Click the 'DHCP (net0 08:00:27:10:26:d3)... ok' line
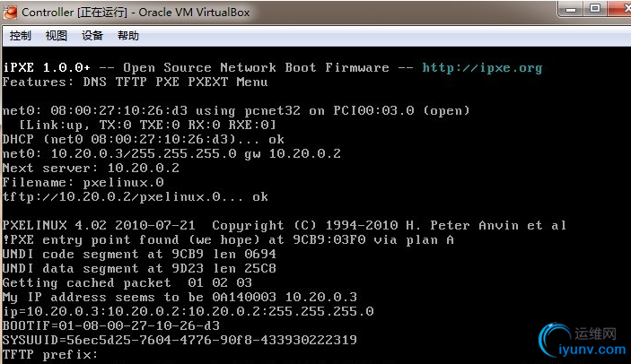 pyautogui.click(x=144, y=139)
